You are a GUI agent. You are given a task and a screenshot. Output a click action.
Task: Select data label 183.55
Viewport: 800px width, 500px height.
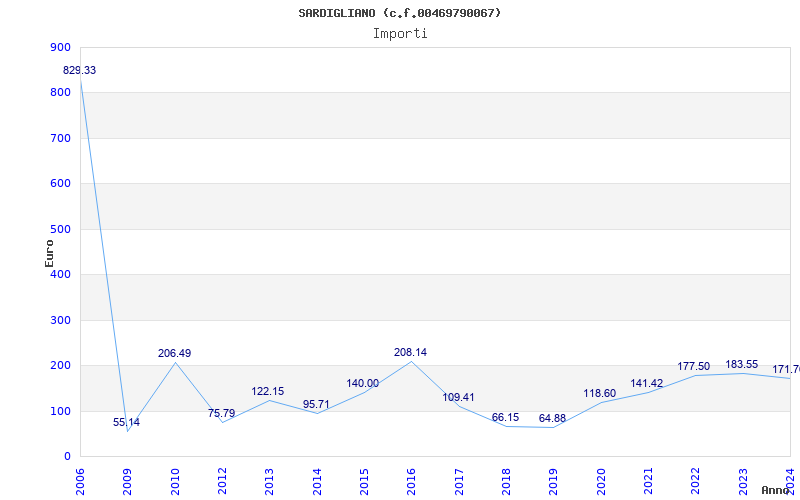[x=741, y=364]
